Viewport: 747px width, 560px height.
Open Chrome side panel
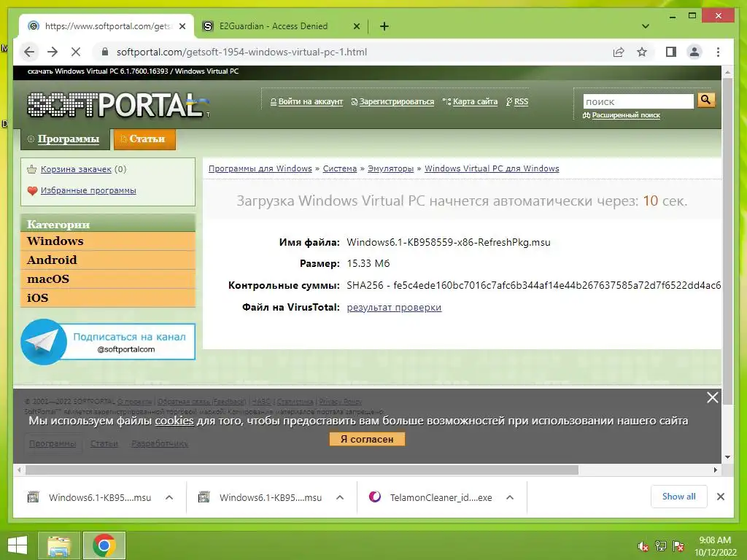pos(671,52)
